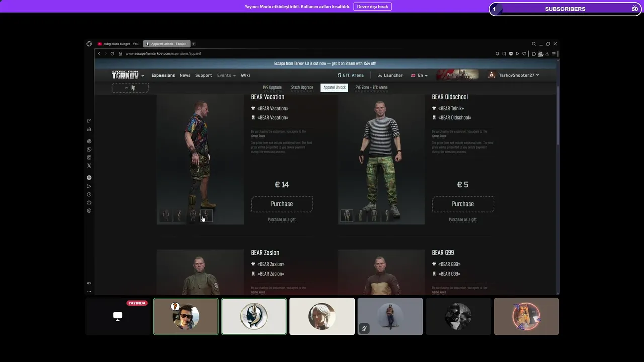
Task: Open sidebar three-dots more menu
Action: 89,291
